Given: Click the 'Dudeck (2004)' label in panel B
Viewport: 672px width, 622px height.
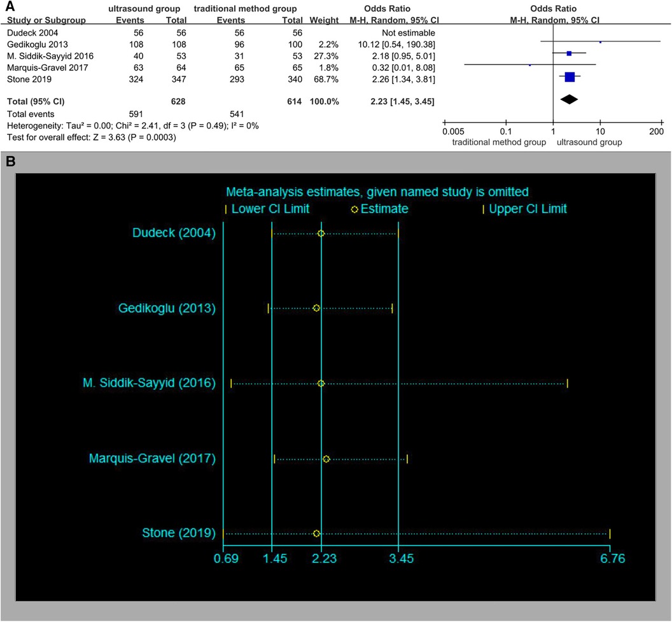Looking at the screenshot, I should pos(174,233).
